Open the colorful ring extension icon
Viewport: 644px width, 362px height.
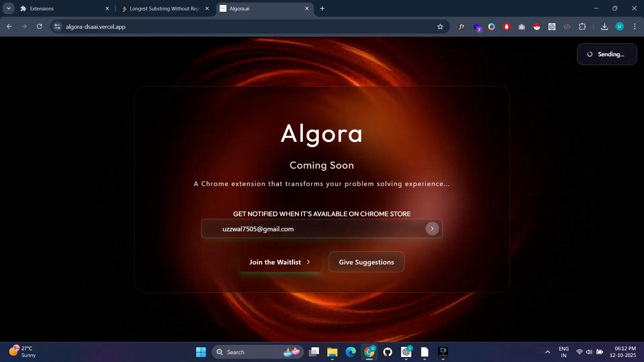[492, 26]
